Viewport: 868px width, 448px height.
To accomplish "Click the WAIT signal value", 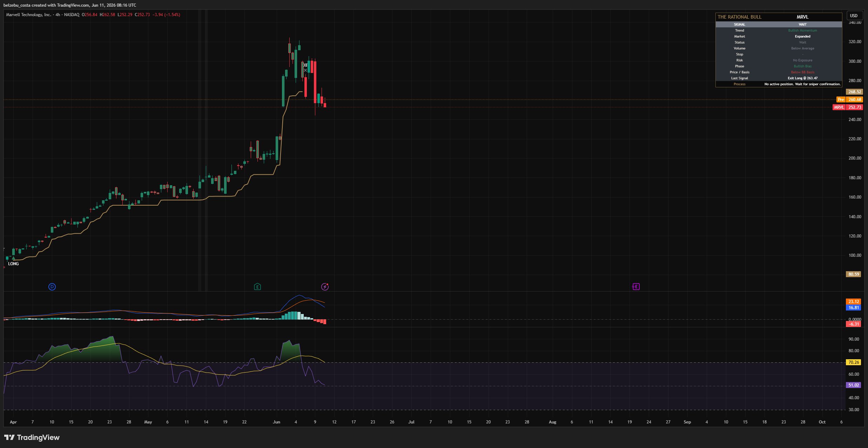I will 802,25.
